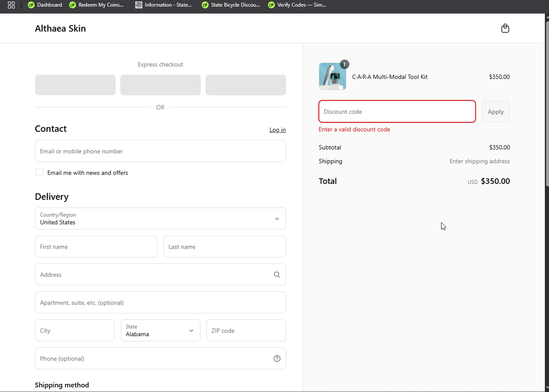Focus the Last name field
Image resolution: width=549 pixels, height=392 pixels.
click(224, 246)
